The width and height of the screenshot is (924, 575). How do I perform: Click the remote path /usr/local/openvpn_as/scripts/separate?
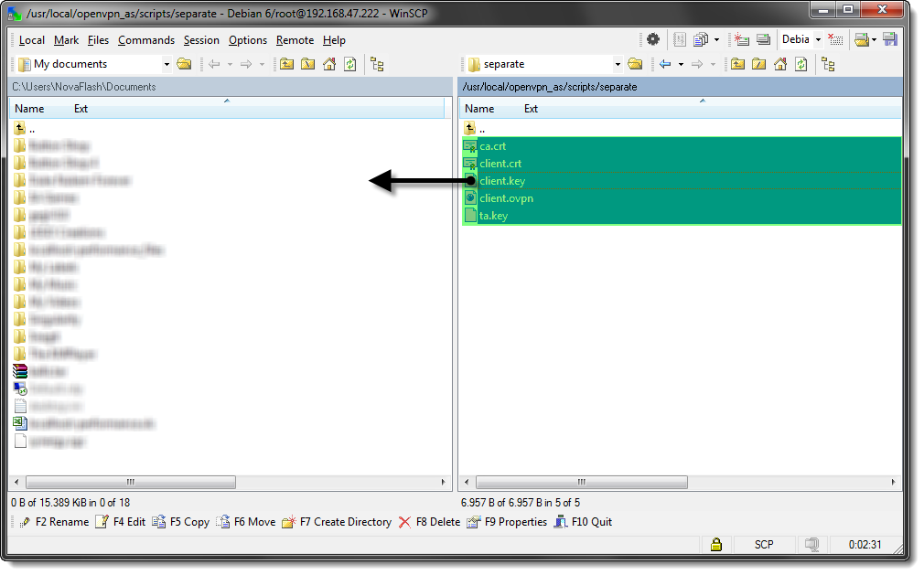550,87
